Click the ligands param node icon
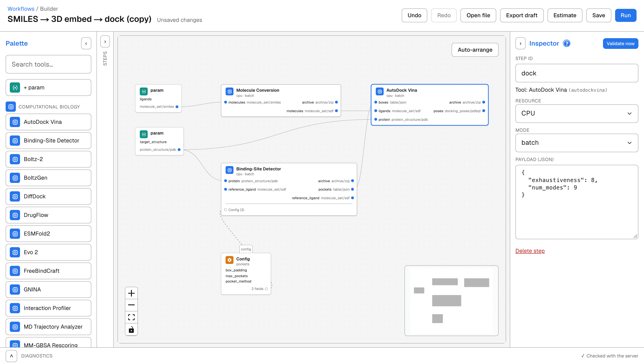Screen dimensions: 644x364 (144, 91)
